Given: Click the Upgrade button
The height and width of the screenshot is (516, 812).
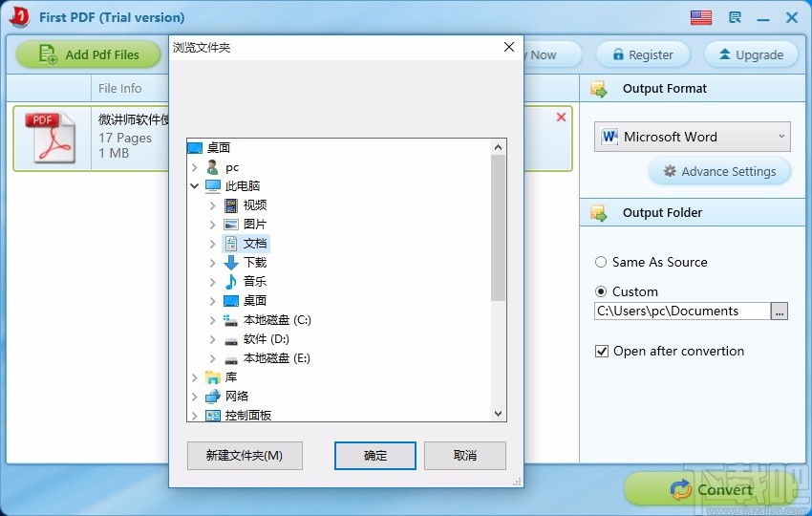Looking at the screenshot, I should point(750,54).
